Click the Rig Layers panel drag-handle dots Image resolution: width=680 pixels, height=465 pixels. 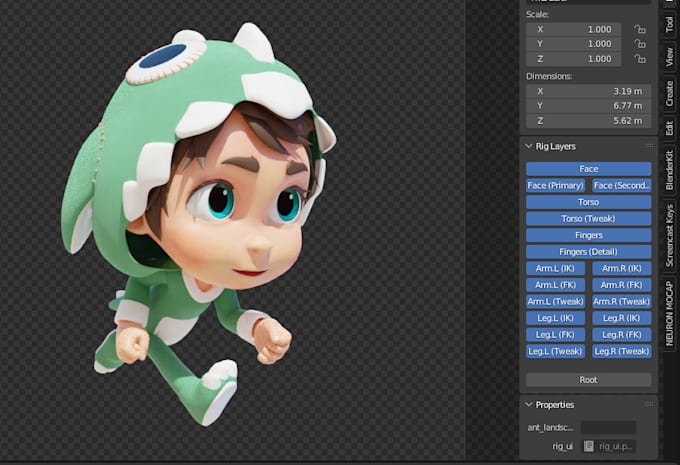(648, 146)
